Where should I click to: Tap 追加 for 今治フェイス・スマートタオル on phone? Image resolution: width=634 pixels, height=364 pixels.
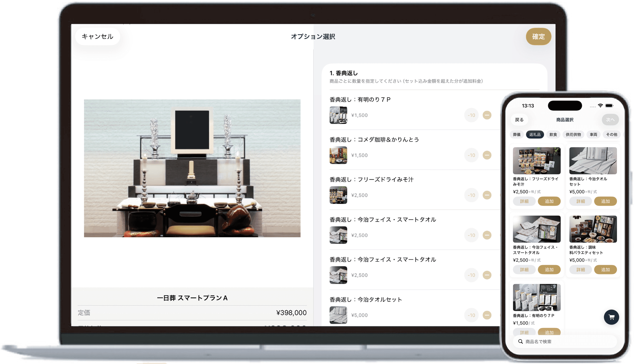[549, 270]
